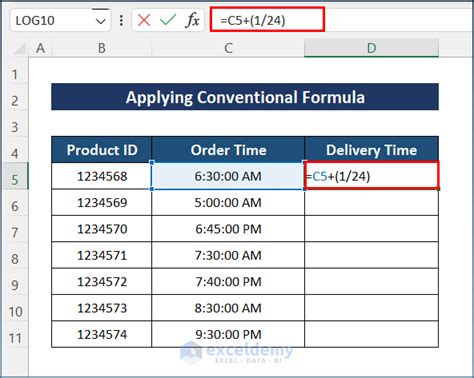
Task: Select the 9:30:00 PM order time cell
Action: click(228, 334)
